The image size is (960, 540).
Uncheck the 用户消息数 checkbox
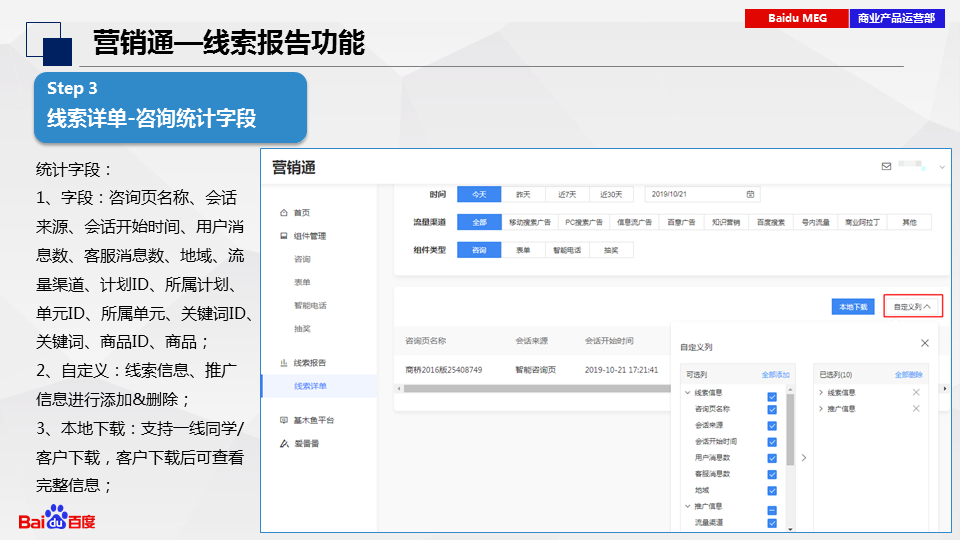[x=772, y=458]
